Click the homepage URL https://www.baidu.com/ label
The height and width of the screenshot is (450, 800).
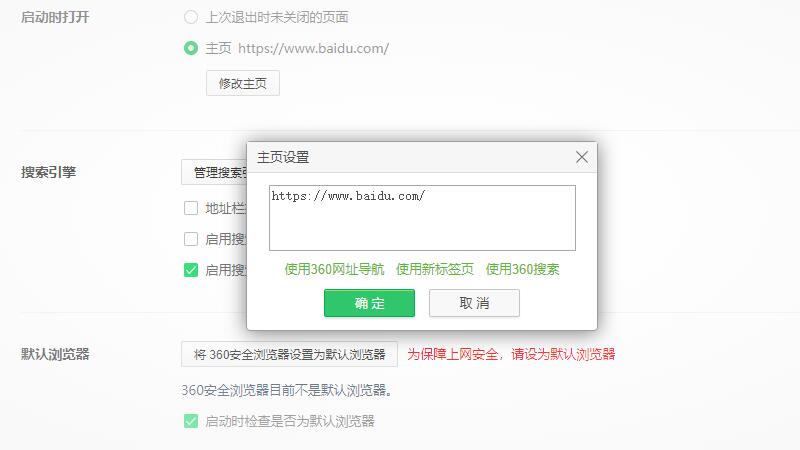click(x=313, y=48)
